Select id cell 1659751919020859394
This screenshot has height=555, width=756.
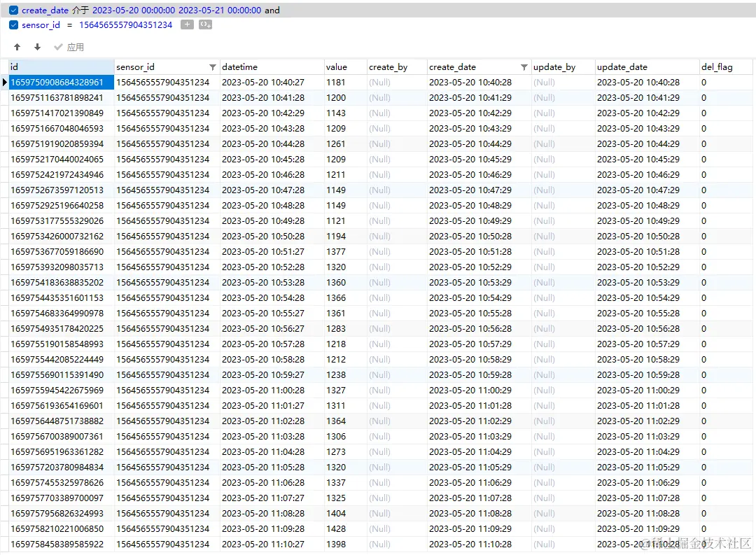pyautogui.click(x=61, y=144)
